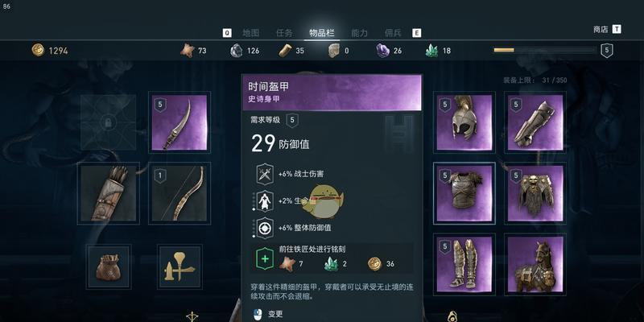
Task: Select the epic waist belt slot
Action: point(535,193)
